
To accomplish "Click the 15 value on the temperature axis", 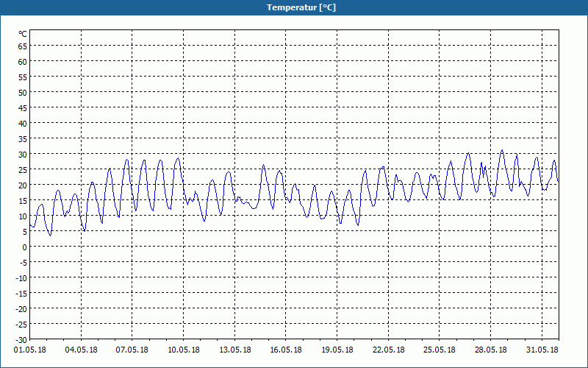I will pyautogui.click(x=23, y=201).
